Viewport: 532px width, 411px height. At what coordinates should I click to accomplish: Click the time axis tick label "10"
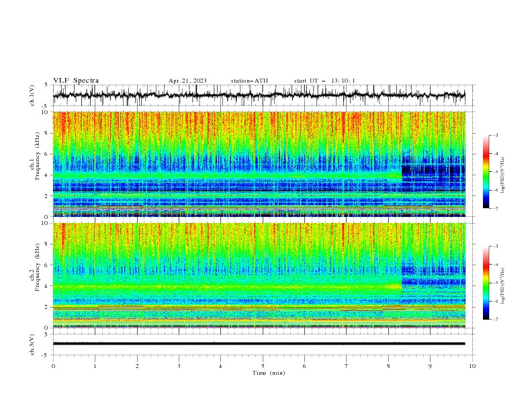[472, 366]
